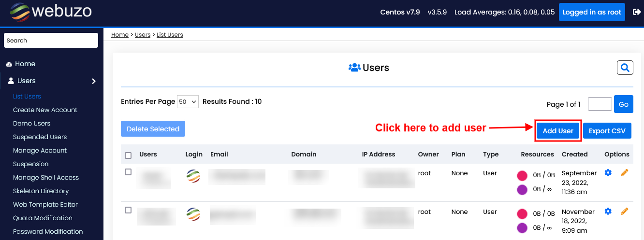Click the Delete Selected button

[x=153, y=129]
